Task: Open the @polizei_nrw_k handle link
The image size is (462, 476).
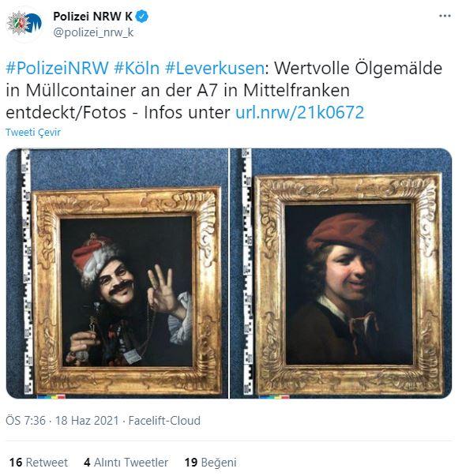Action: point(93,32)
